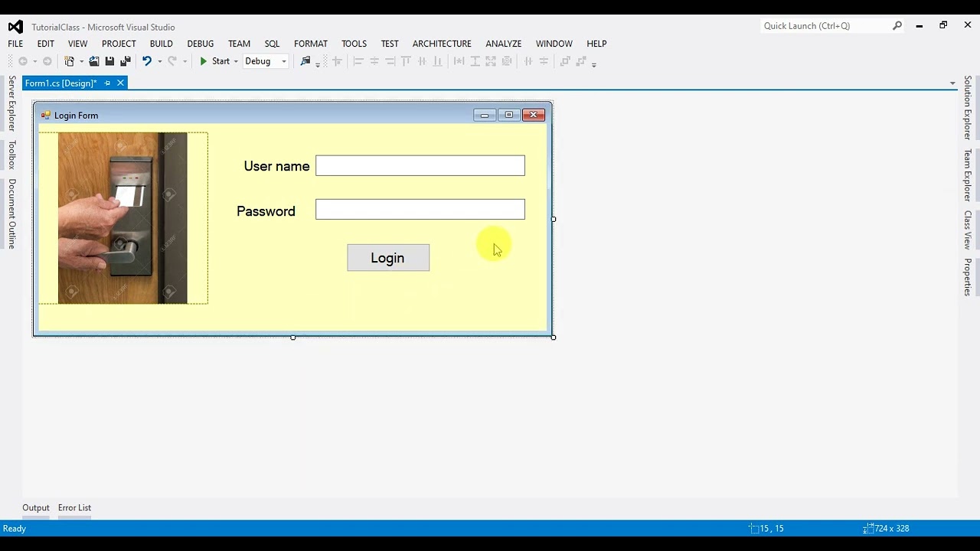Click the Align Lefts layout icon
980x551 pixels.
pyautogui.click(x=358, y=61)
